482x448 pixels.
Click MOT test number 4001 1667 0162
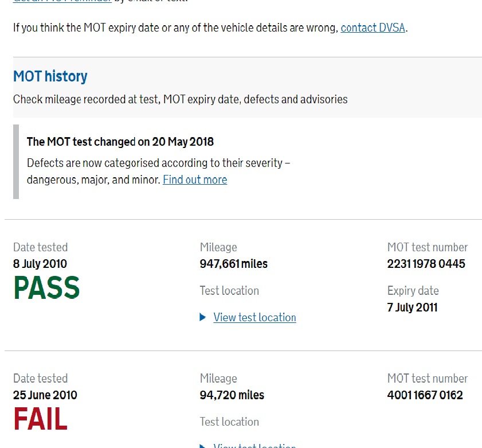(425, 395)
